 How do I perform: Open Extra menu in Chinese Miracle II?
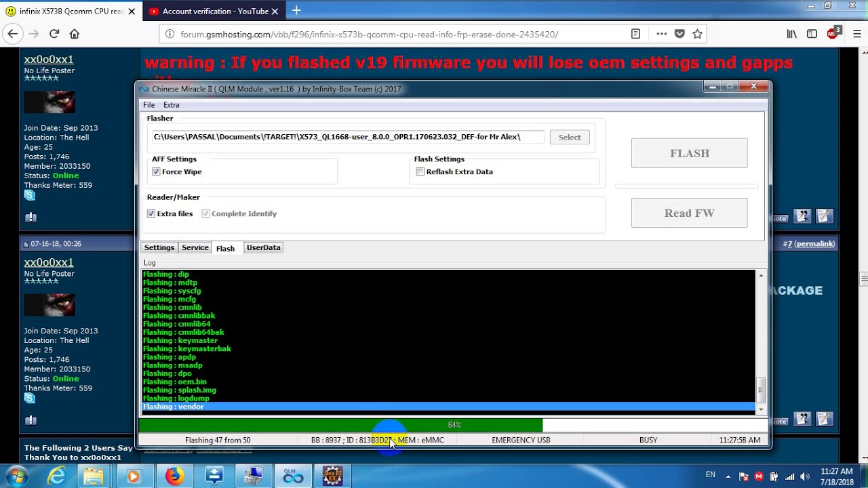tap(171, 105)
